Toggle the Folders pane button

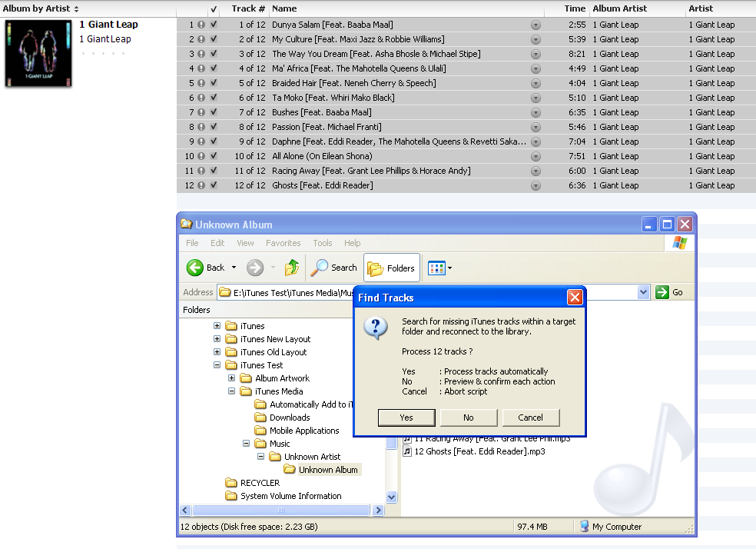click(x=392, y=268)
